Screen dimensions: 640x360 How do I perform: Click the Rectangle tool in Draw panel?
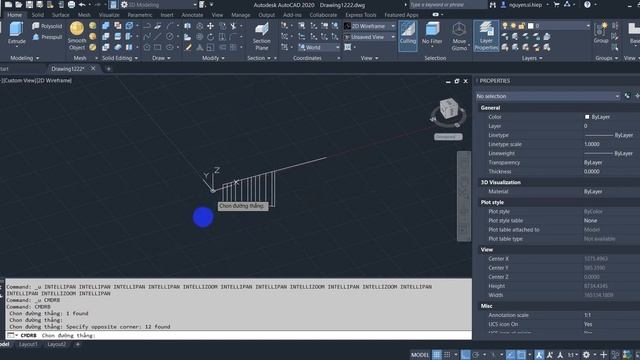158,47
